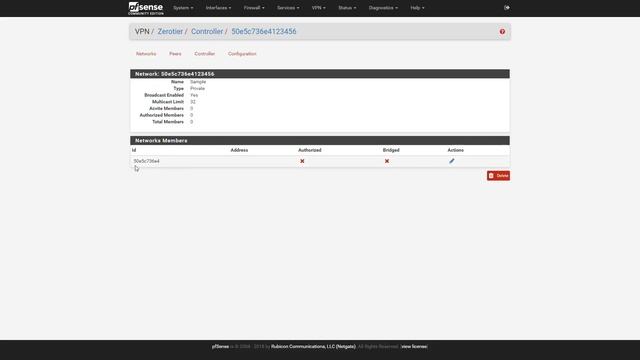The width and height of the screenshot is (640, 360).
Task: Open the view license link
Action: 414,347
